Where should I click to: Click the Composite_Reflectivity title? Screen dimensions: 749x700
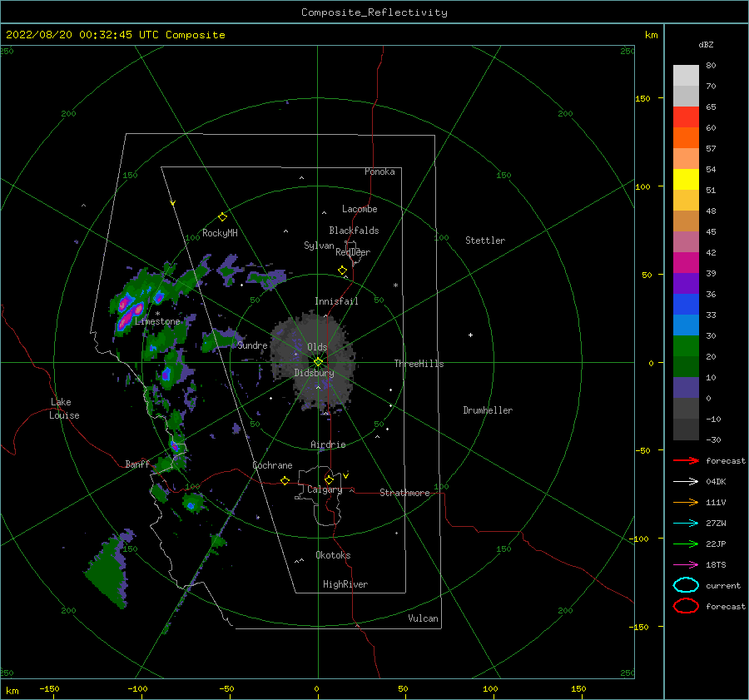click(x=374, y=12)
